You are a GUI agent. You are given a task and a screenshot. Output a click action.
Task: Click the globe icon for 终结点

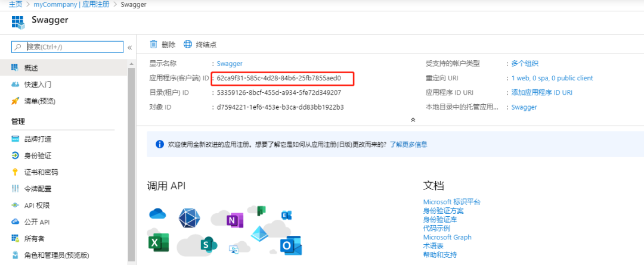(188, 44)
